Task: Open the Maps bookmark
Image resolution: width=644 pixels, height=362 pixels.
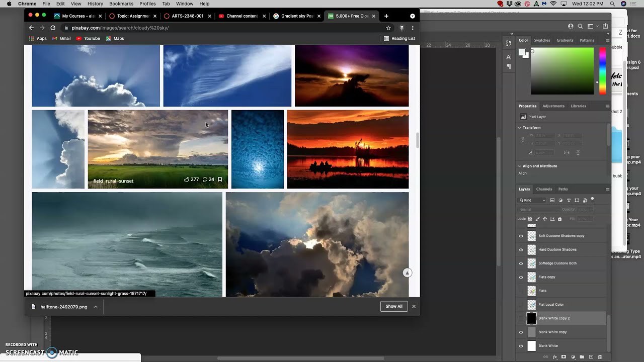Action: coord(115,38)
